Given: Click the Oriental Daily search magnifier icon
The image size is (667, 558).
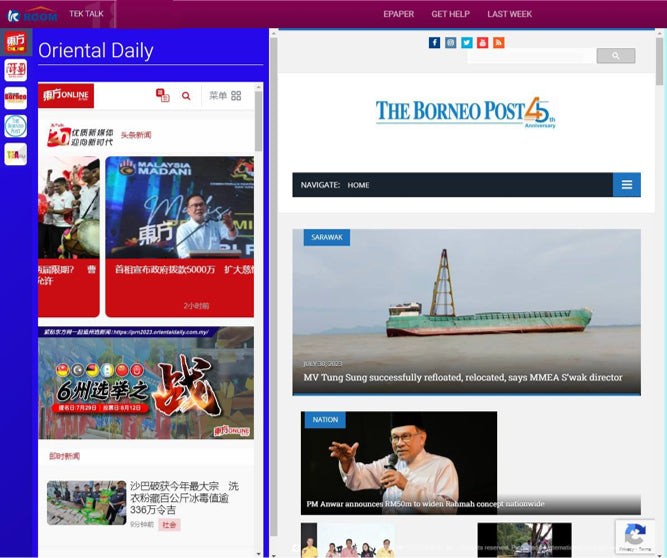Looking at the screenshot, I should click(186, 96).
